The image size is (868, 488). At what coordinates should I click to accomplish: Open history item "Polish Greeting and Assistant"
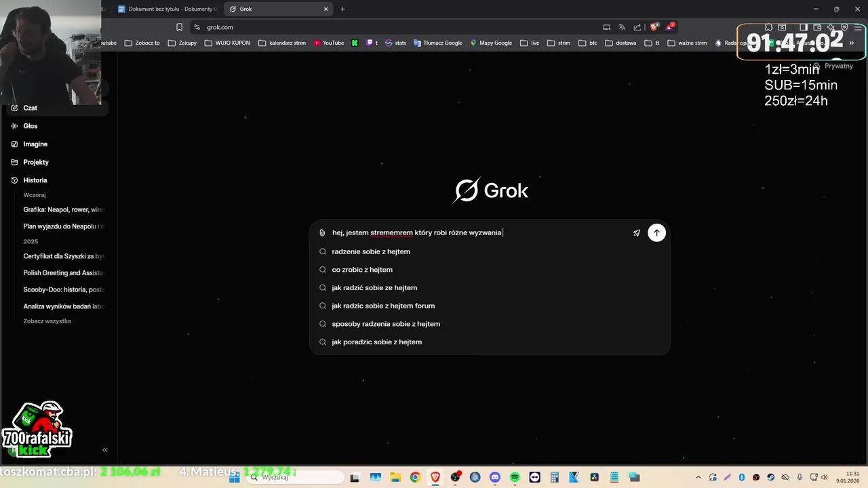[64, 272]
